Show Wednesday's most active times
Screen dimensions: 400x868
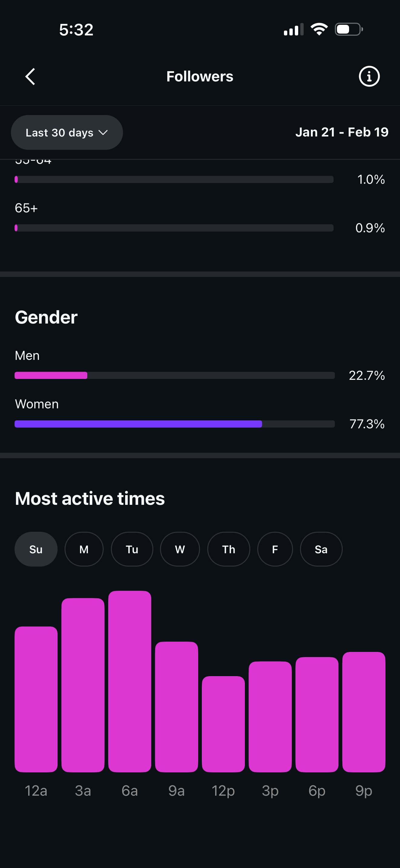pyautogui.click(x=180, y=549)
